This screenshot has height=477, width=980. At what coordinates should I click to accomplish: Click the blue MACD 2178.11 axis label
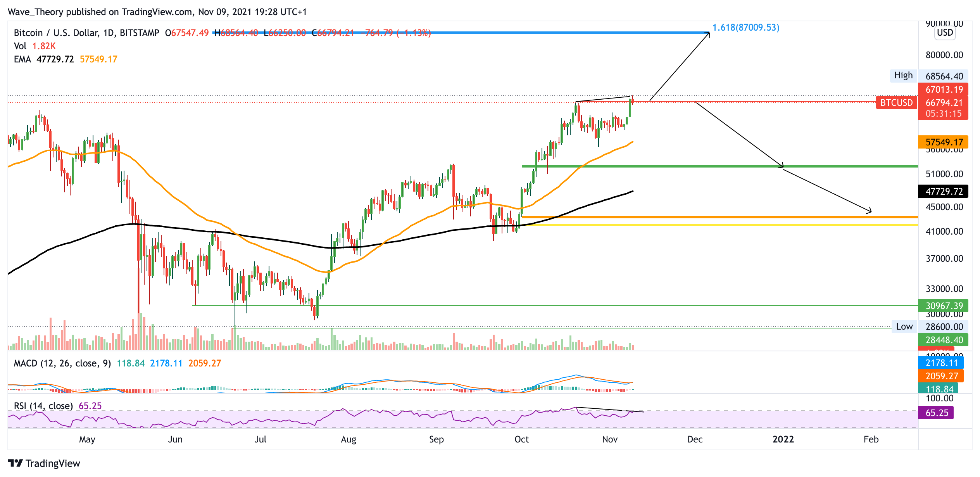click(941, 363)
